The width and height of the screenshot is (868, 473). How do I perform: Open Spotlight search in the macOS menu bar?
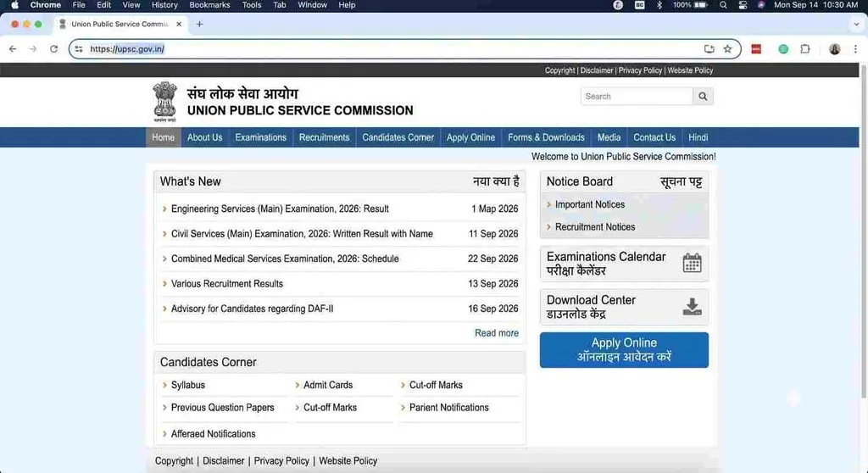coord(723,5)
